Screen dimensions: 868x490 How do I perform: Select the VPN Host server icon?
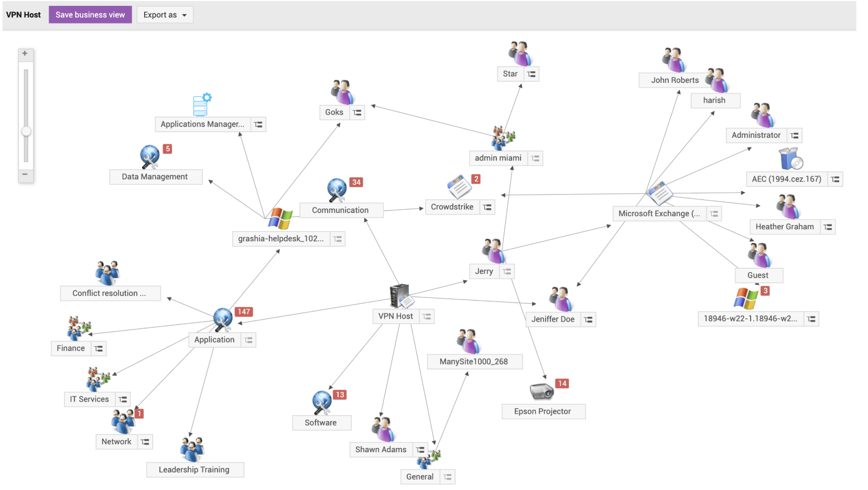[x=402, y=296]
